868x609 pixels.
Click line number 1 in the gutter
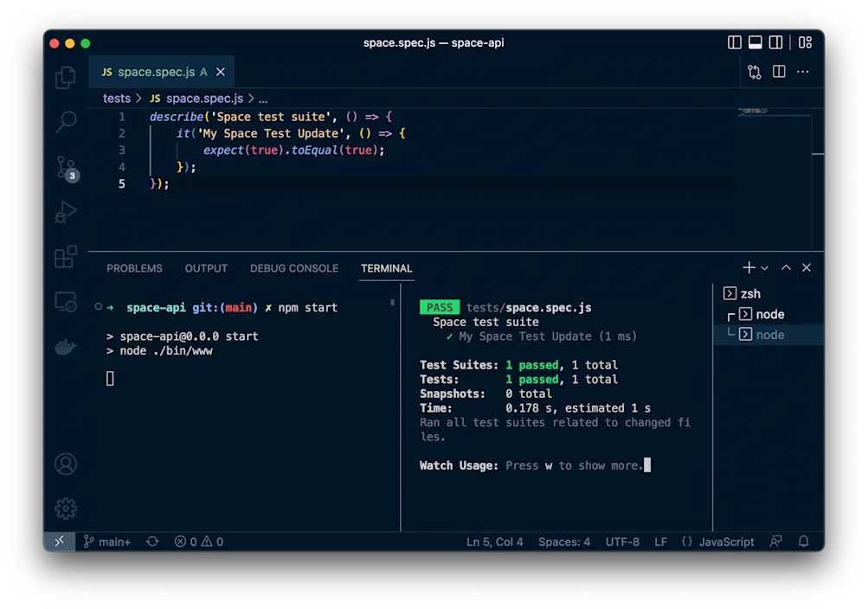click(122, 117)
